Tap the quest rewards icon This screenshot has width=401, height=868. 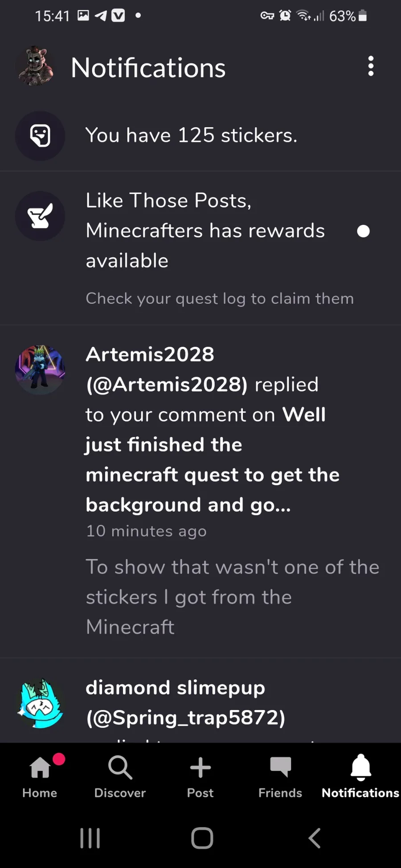(40, 216)
